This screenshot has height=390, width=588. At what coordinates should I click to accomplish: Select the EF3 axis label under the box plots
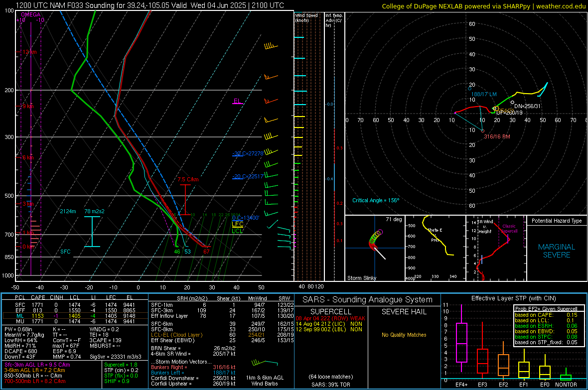tap(482, 385)
